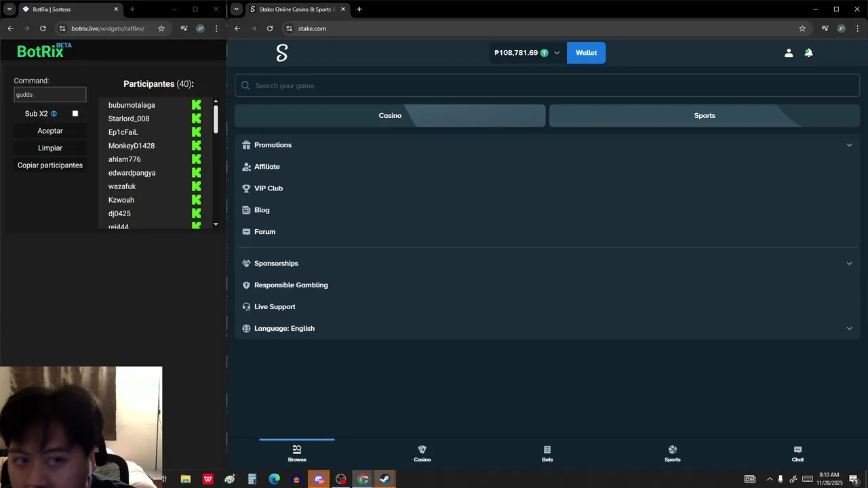
Task: Reload the stake.com browser page
Action: [270, 28]
